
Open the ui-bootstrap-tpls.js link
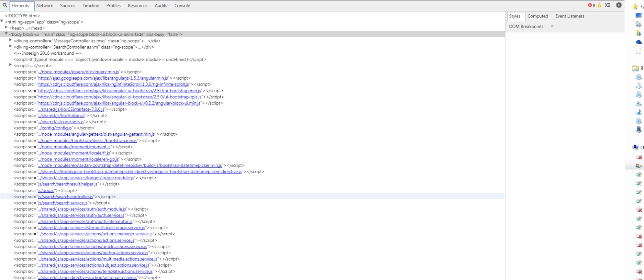click(120, 97)
